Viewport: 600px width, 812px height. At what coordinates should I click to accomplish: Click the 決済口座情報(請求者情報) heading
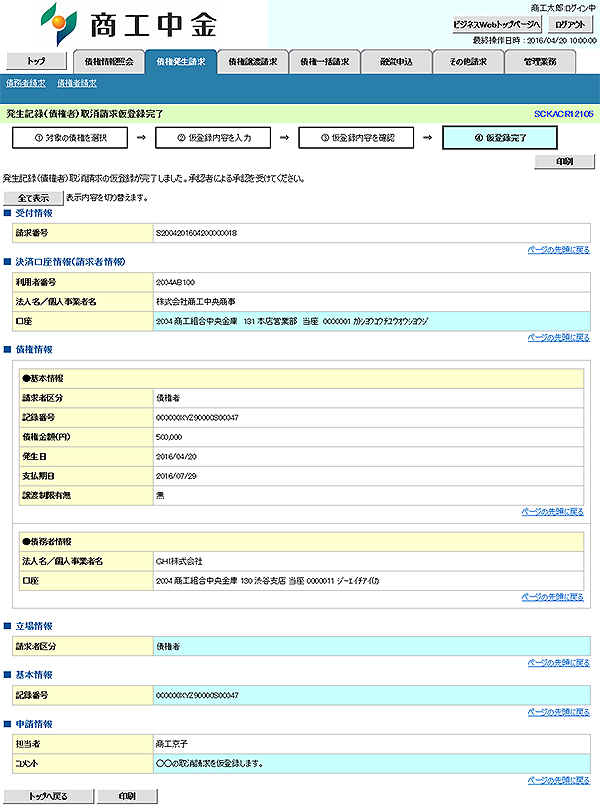tap(70, 262)
